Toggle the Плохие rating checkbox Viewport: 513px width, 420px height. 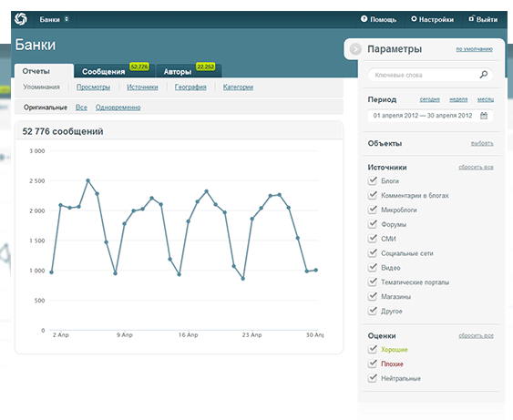point(373,364)
